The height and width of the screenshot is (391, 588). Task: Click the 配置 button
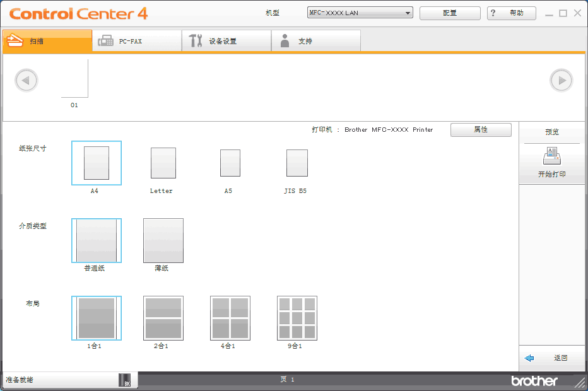tap(450, 13)
